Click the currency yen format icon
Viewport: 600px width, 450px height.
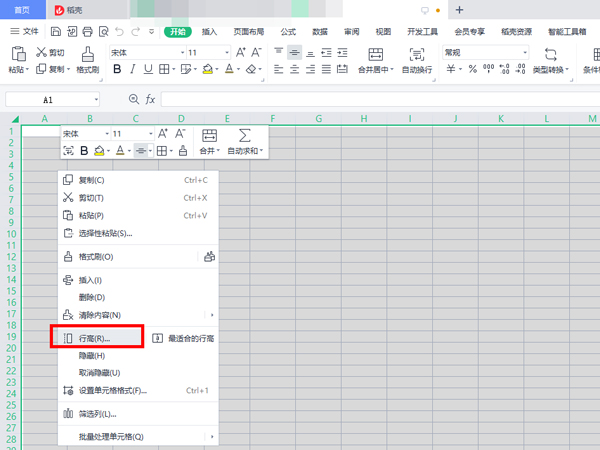tap(451, 69)
